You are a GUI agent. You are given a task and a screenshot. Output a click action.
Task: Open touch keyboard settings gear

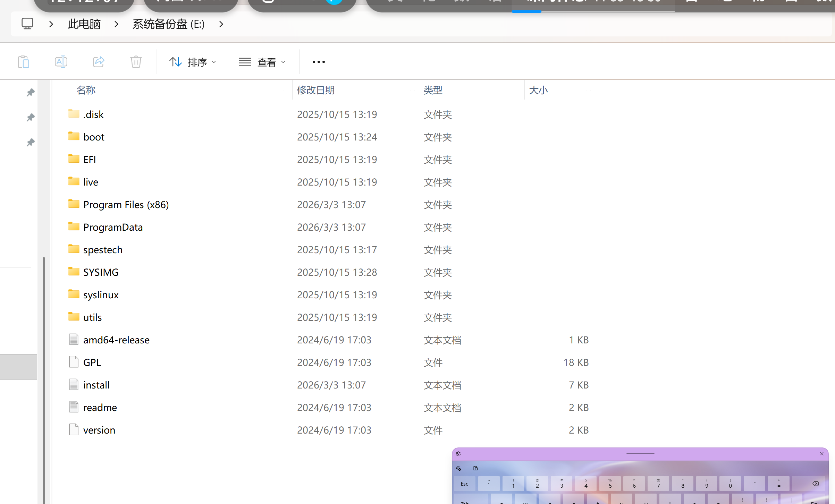[x=458, y=454]
